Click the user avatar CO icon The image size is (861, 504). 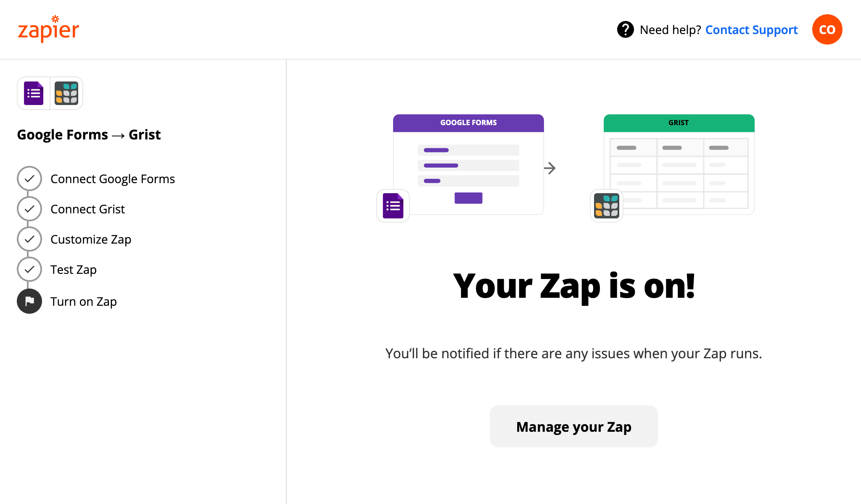coord(827,29)
